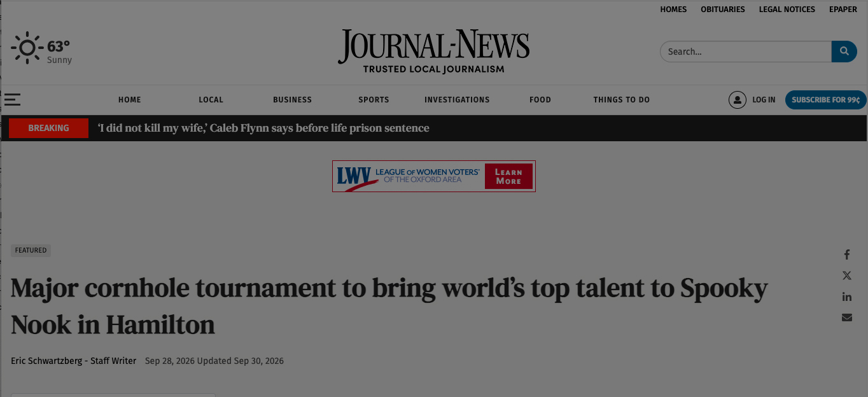Share article on Facebook
The width and height of the screenshot is (868, 397).
click(846, 254)
